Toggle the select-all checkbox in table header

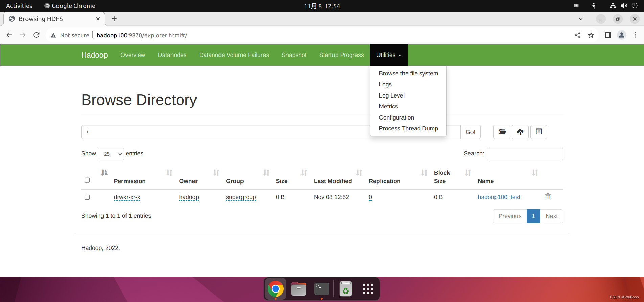(87, 180)
